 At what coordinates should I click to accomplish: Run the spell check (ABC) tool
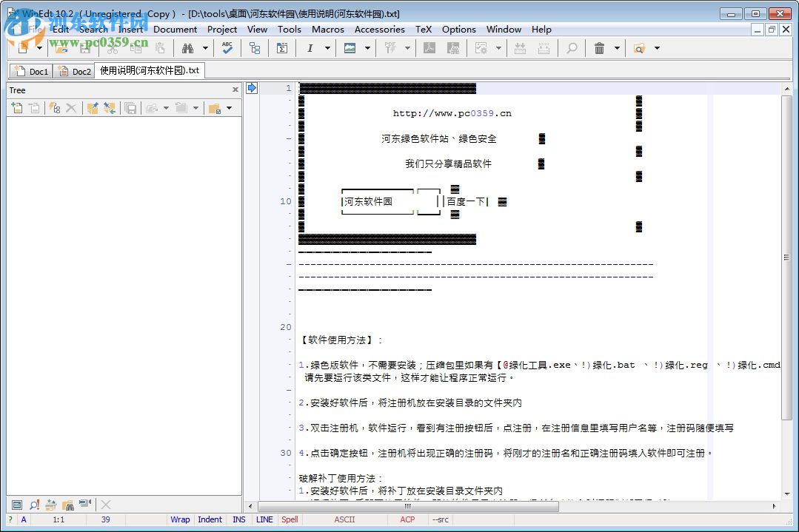227,48
